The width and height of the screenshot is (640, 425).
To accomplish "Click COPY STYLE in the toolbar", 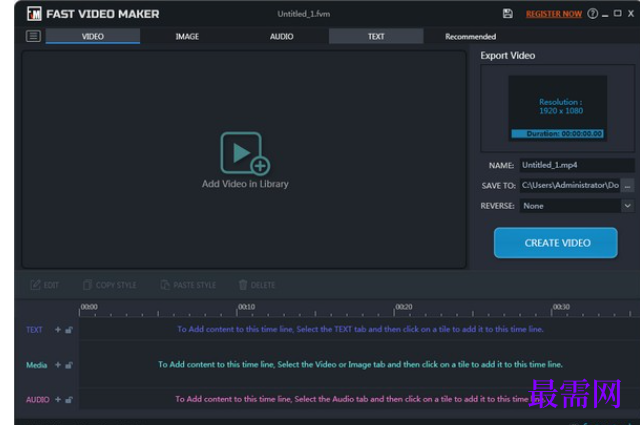I will [x=110, y=285].
